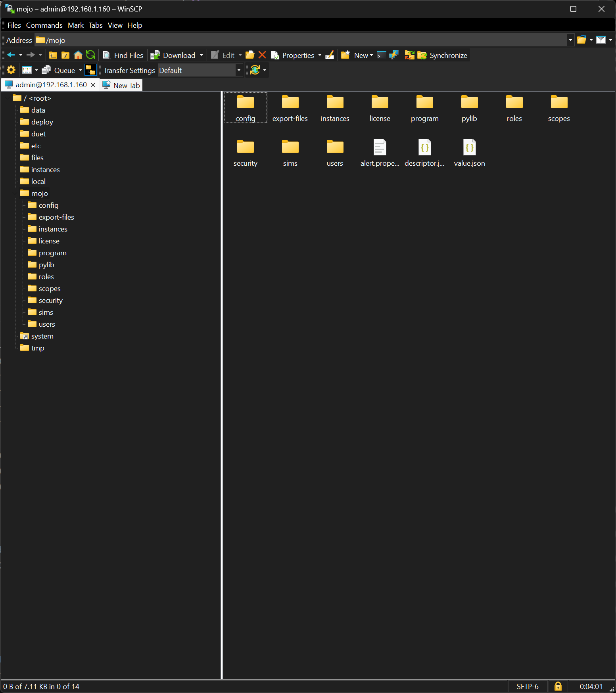616x693 pixels.
Task: Open the View menu
Action: pyautogui.click(x=115, y=25)
